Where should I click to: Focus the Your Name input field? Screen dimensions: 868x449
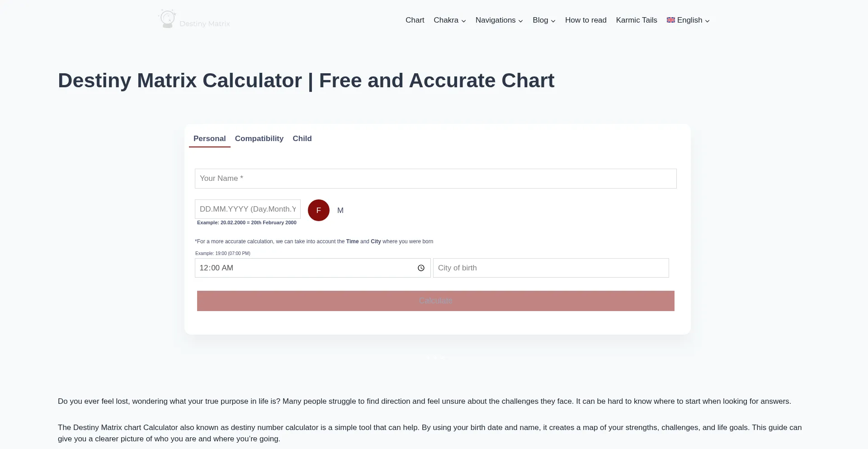tap(435, 179)
